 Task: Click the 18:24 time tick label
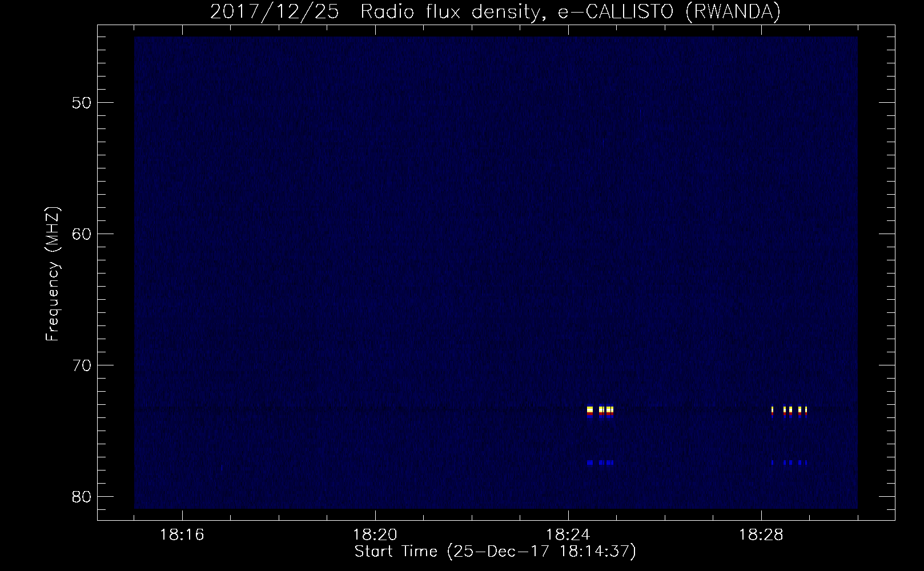pos(568,535)
